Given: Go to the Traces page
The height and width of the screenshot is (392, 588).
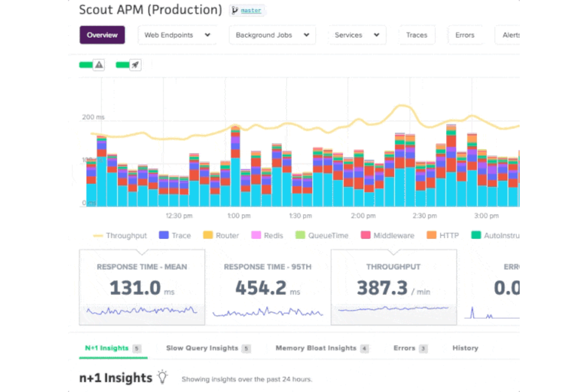Looking at the screenshot, I should coord(416,35).
